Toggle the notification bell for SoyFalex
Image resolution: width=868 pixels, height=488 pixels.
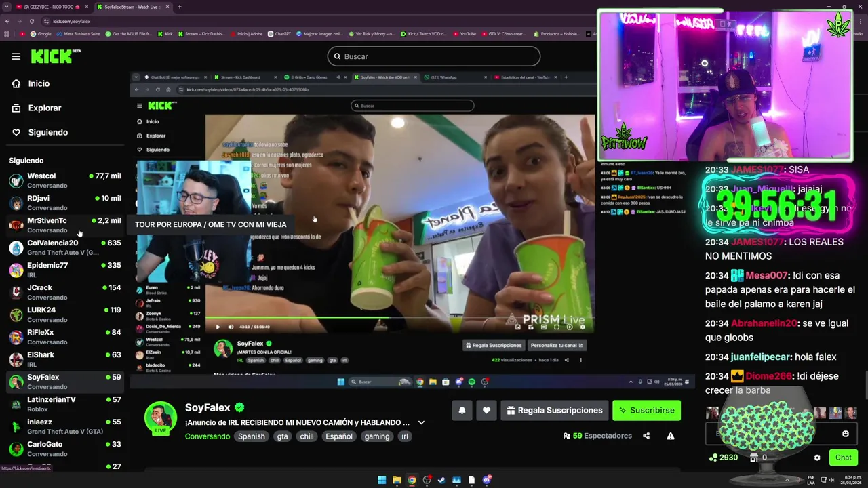pyautogui.click(x=462, y=410)
